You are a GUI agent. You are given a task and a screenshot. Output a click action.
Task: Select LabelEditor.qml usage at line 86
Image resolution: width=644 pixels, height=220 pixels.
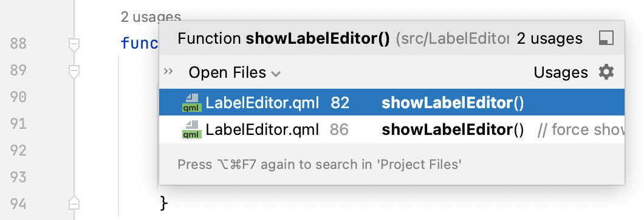point(392,129)
